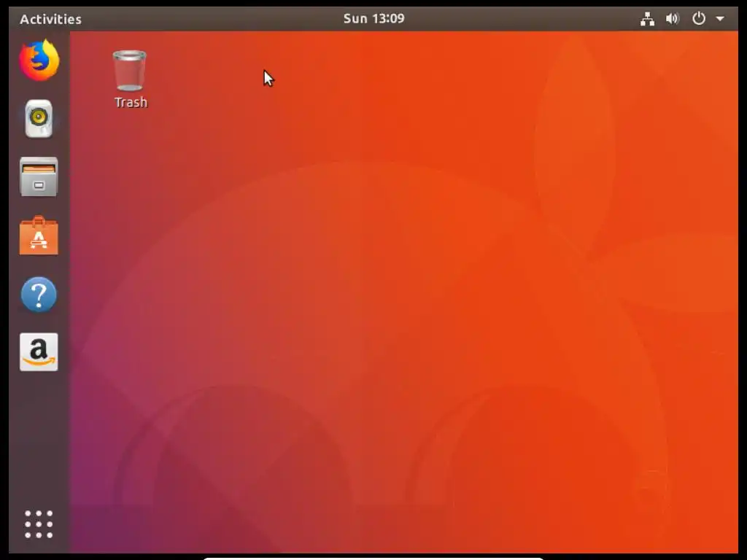Show Applications grid at dock bottom
The width and height of the screenshot is (747, 560).
coord(39,524)
